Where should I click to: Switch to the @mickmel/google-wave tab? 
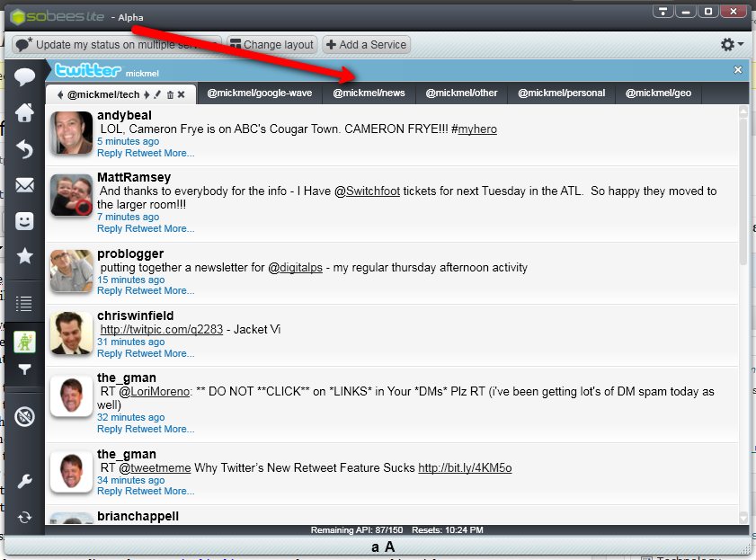click(260, 93)
